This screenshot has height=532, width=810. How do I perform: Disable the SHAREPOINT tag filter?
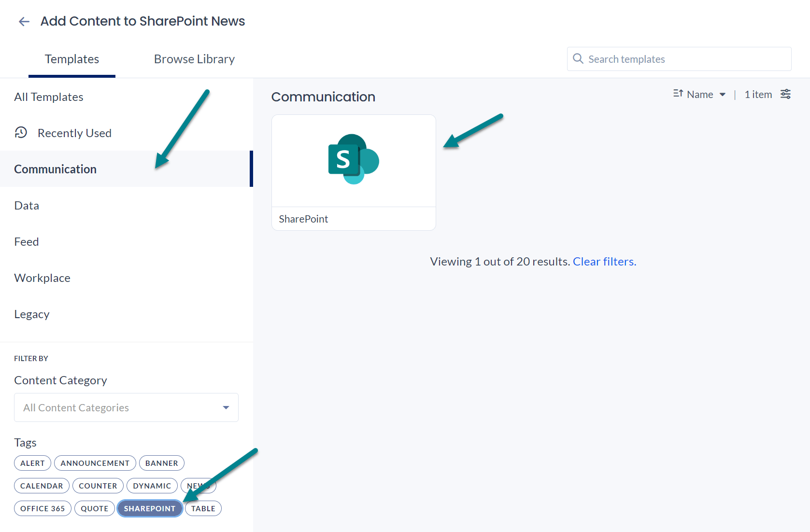tap(150, 508)
